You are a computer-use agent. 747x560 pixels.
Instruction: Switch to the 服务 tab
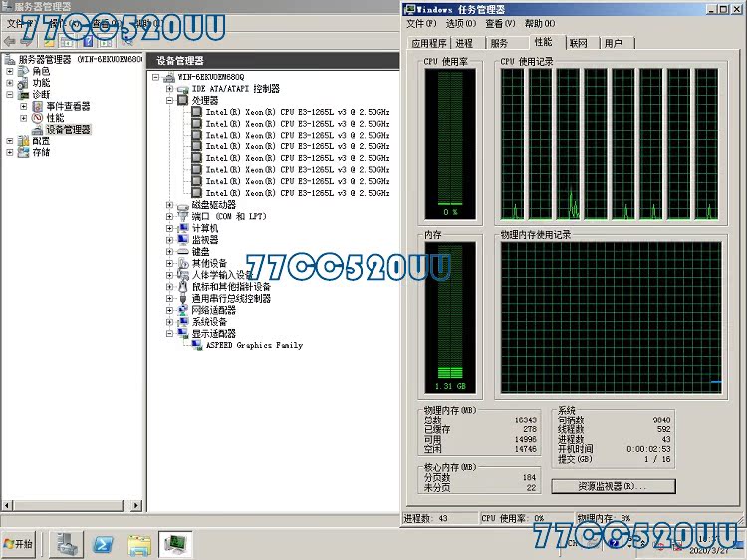[499, 43]
